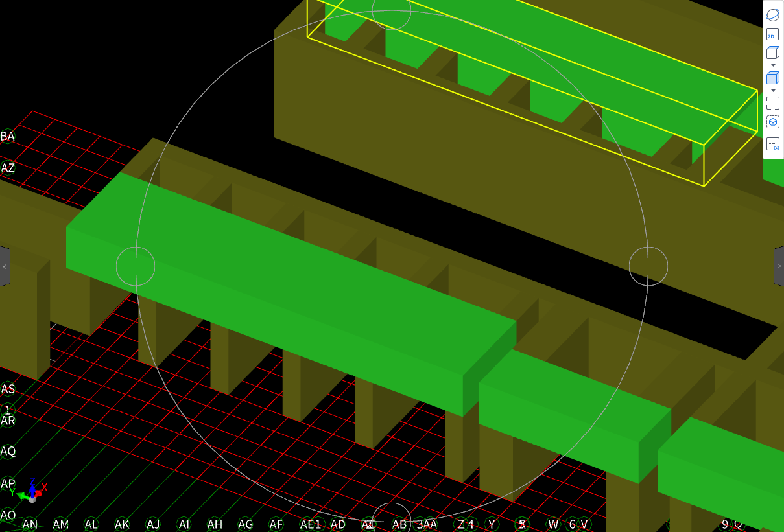Click the left orbit ring handle

click(136, 266)
